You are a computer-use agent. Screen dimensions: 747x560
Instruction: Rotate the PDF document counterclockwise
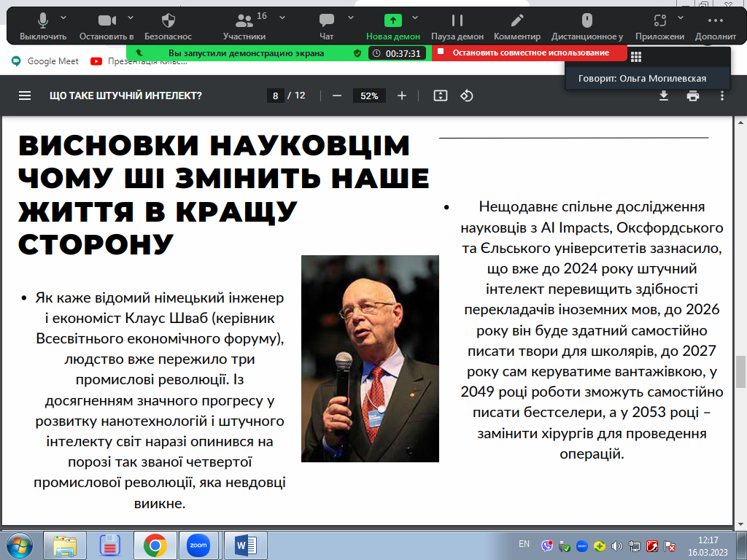(x=466, y=96)
